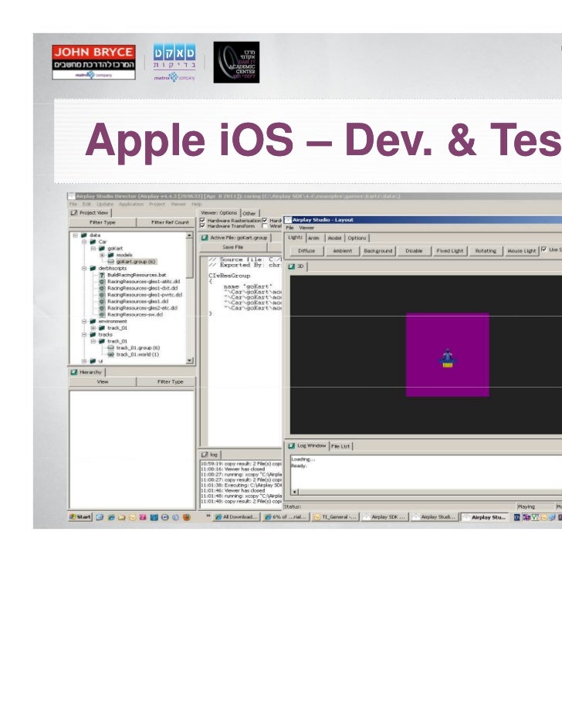Click the goKart.group file icon in the tree
562x728 pixels.
(111, 262)
